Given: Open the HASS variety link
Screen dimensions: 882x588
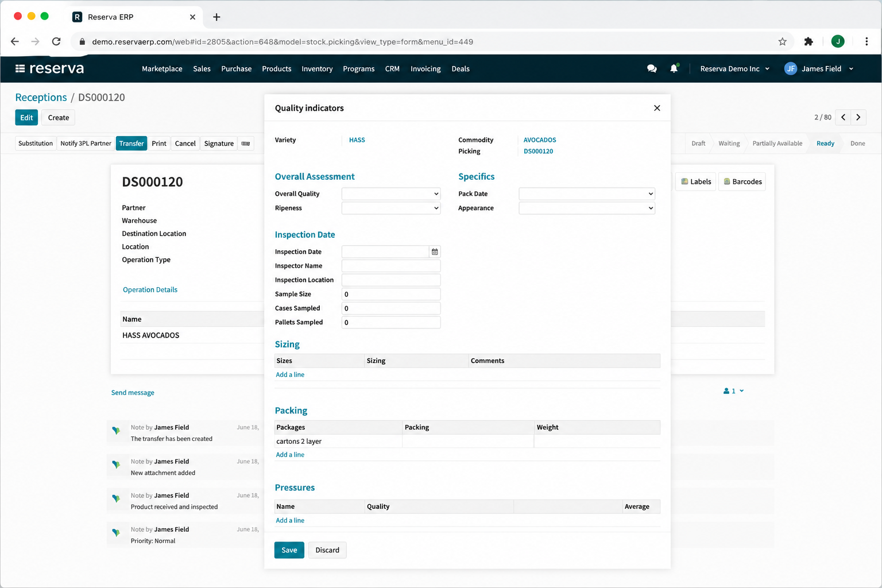Looking at the screenshot, I should 357,140.
